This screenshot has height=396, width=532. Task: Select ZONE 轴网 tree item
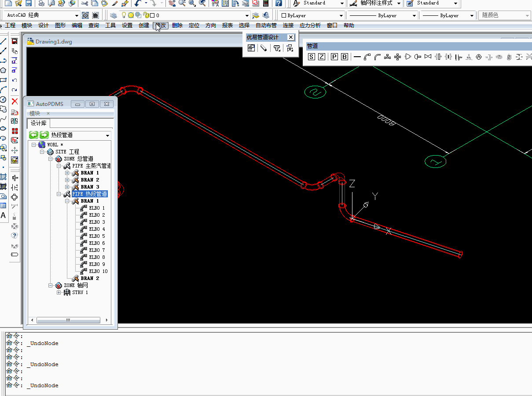[x=76, y=285]
